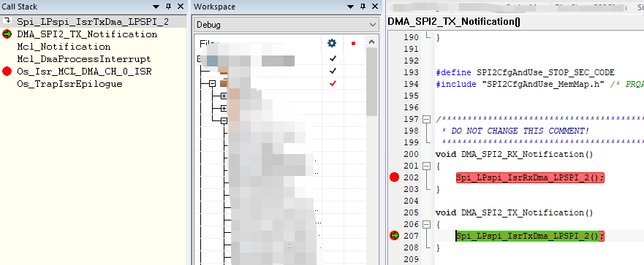Click the second black checkmark in Workspace
The height and width of the screenshot is (265, 644).
(333, 71)
